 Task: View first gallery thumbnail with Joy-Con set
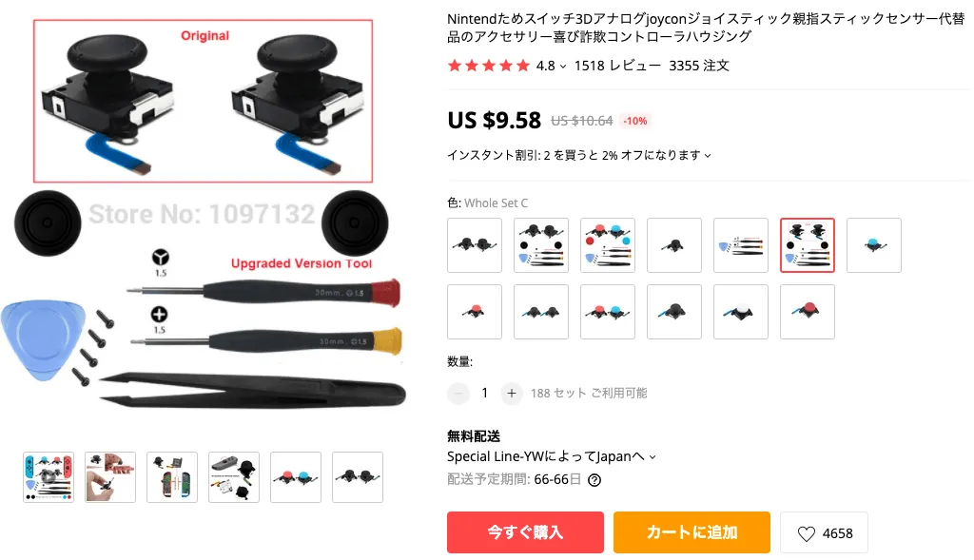pyautogui.click(x=49, y=476)
